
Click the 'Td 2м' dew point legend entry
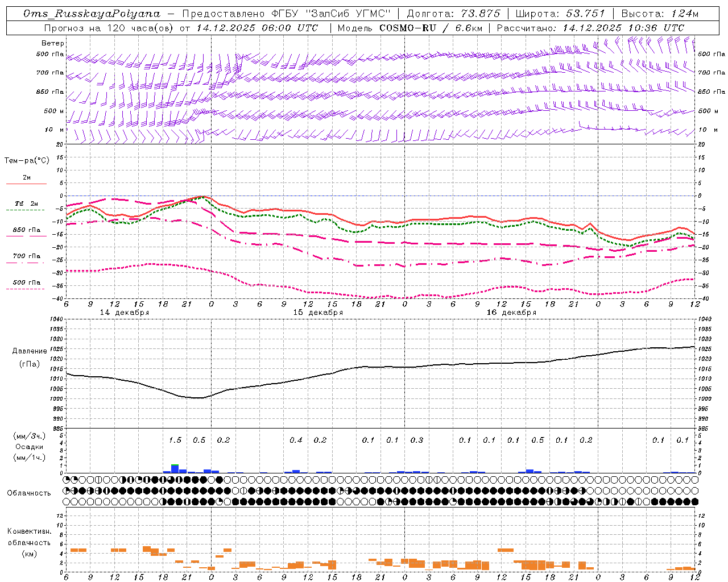click(26, 203)
